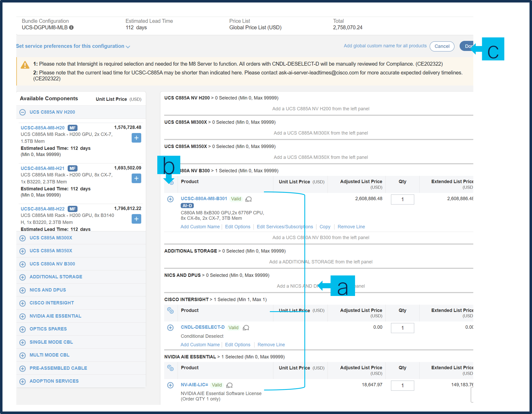The image size is (532, 414).
Task: Expand NV-AIE-LIC= line item
Action: click(170, 385)
